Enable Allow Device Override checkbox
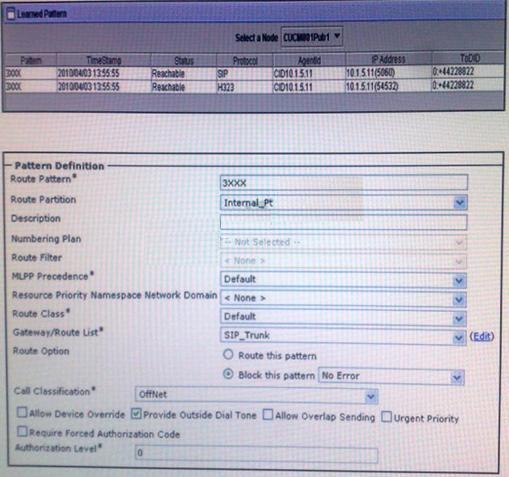 [x=22, y=413]
